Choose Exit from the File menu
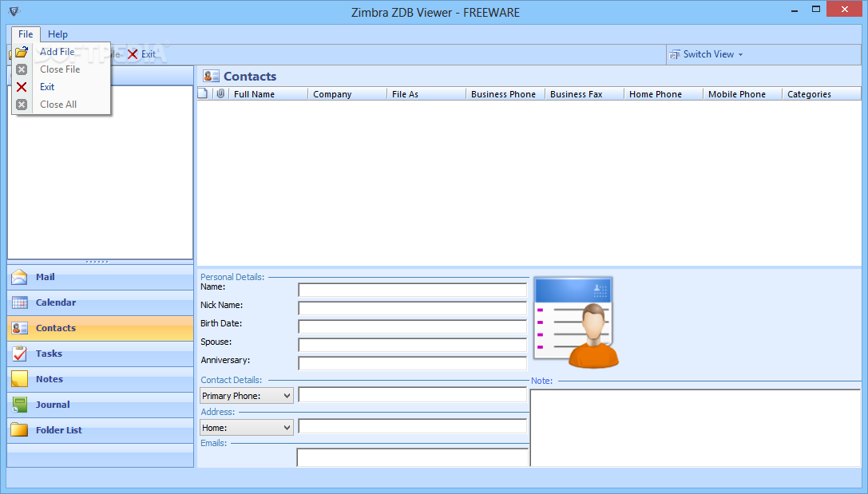The image size is (868, 494). click(x=61, y=87)
